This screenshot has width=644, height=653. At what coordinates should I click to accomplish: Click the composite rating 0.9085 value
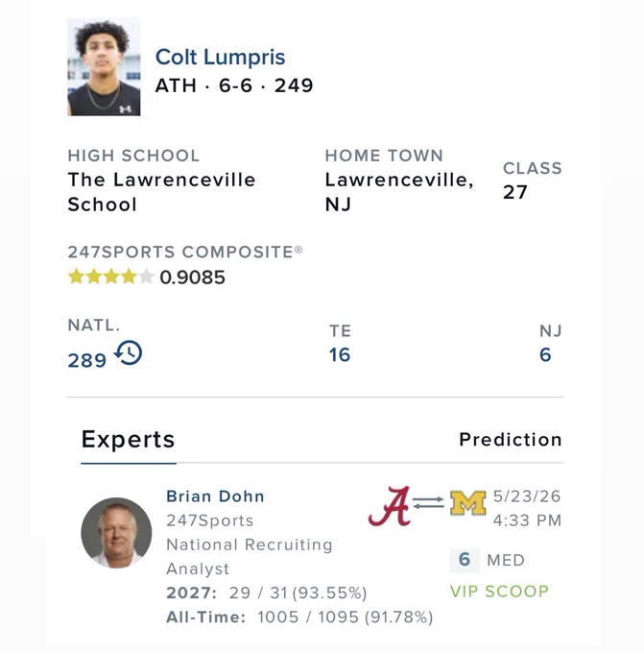(x=192, y=278)
